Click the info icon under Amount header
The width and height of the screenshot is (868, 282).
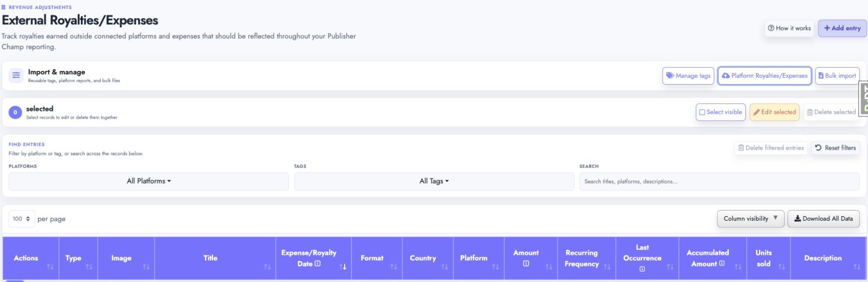(x=526, y=264)
